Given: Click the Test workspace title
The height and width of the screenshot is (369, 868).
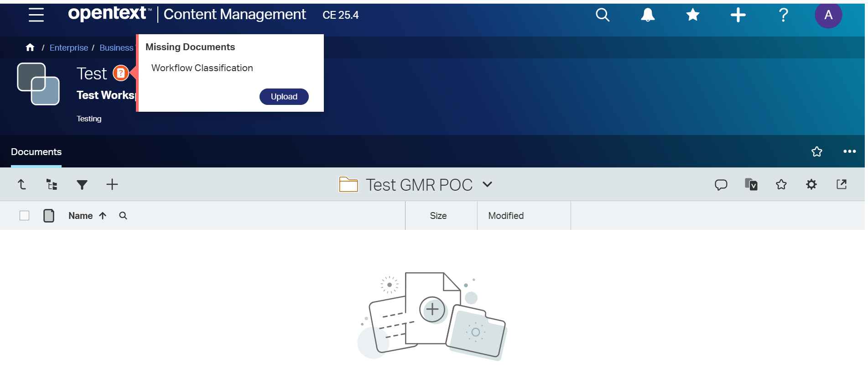Looking at the screenshot, I should (x=92, y=73).
